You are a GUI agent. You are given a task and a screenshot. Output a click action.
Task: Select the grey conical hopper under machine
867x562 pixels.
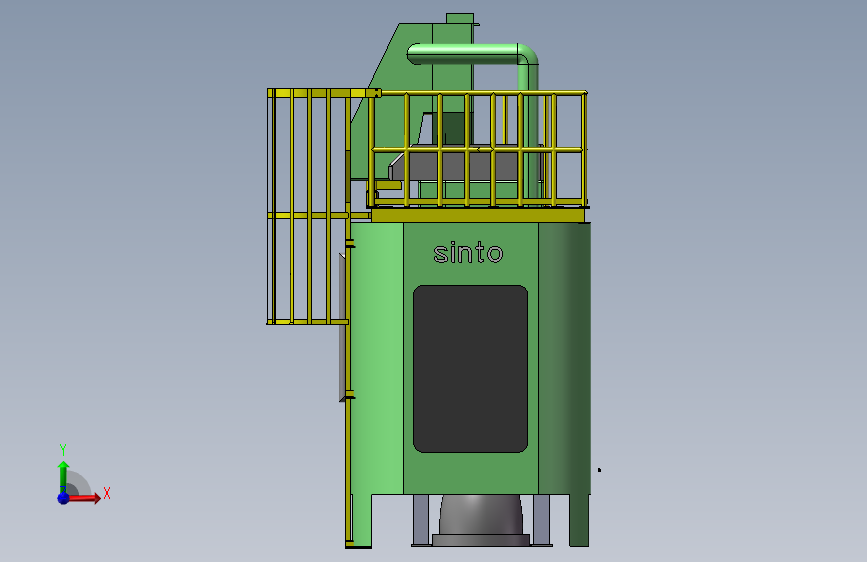[x=480, y=520]
